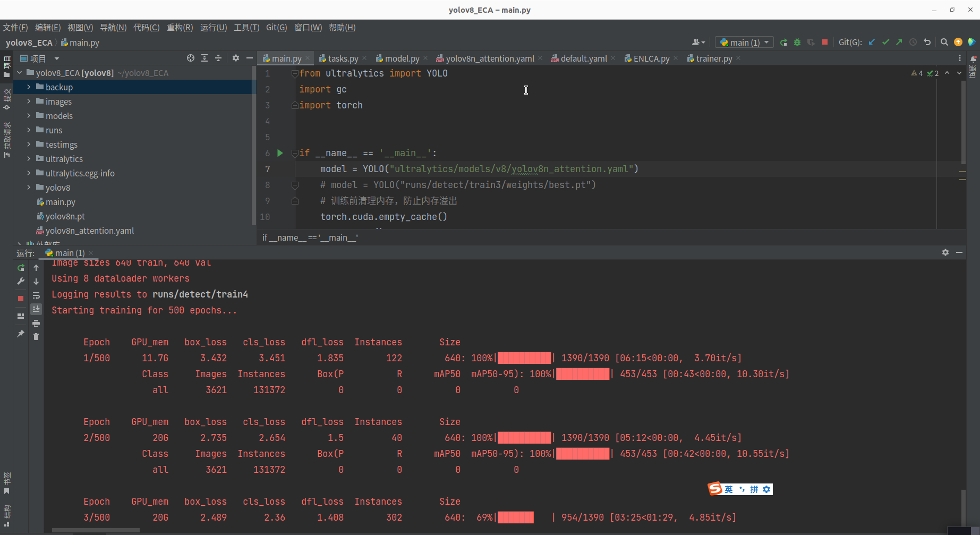The image size is (980, 535).
Task: Commit changes using the Git checkmark icon
Action: point(885,41)
